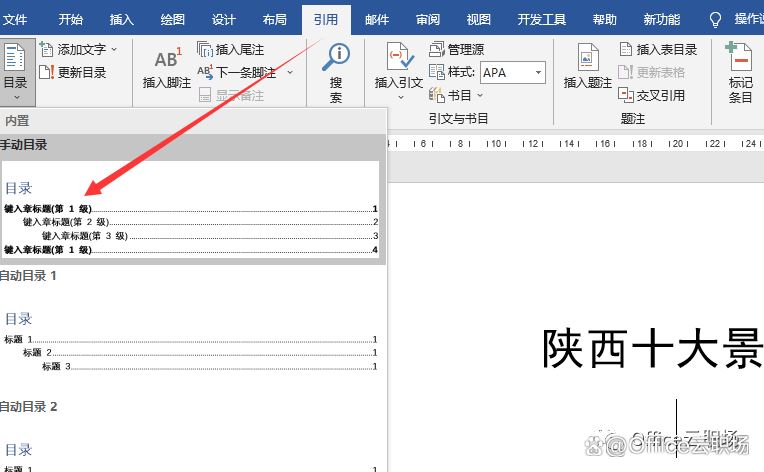Image resolution: width=764 pixels, height=472 pixels.
Task: Click the 插入题注 caption icon
Action: click(587, 60)
